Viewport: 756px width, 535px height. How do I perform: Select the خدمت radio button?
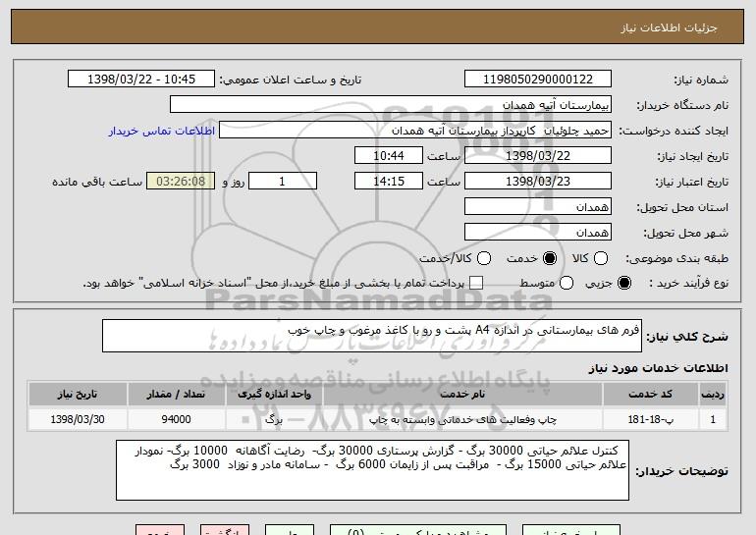(x=549, y=258)
